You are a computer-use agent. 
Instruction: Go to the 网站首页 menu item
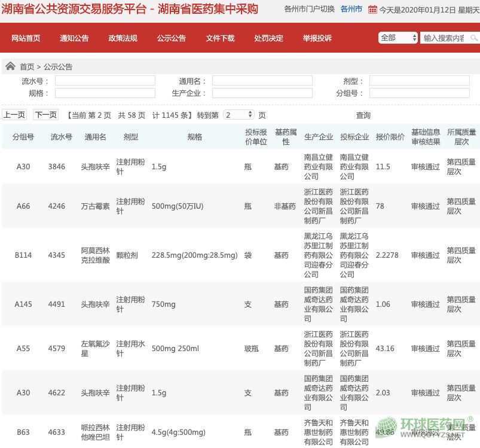tap(26, 38)
